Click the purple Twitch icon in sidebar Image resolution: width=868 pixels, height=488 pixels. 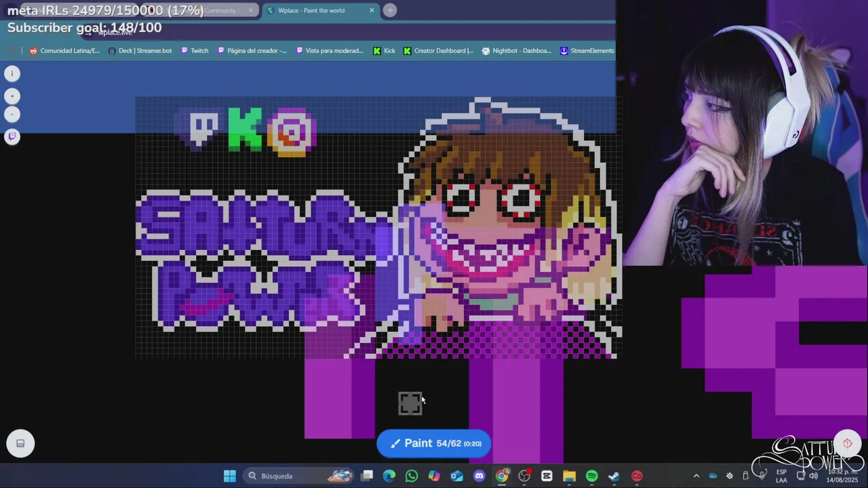(x=12, y=136)
